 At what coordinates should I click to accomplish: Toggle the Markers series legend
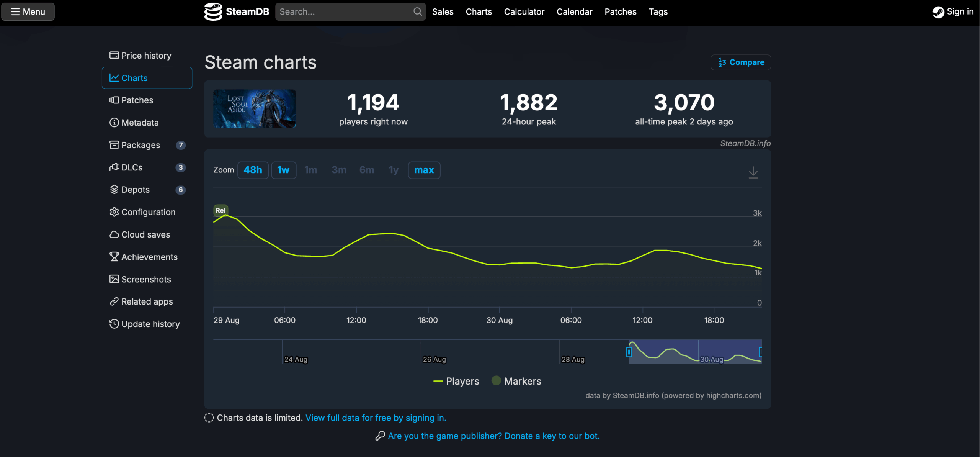click(x=516, y=381)
